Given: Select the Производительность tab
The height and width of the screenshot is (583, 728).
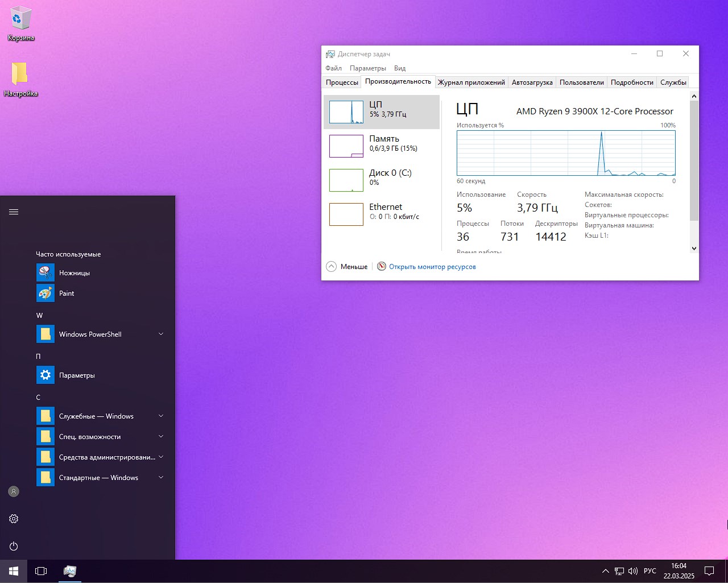Looking at the screenshot, I should [398, 81].
